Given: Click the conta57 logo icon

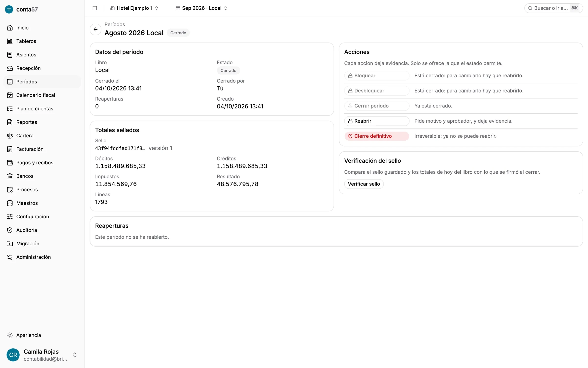Looking at the screenshot, I should (9, 9).
